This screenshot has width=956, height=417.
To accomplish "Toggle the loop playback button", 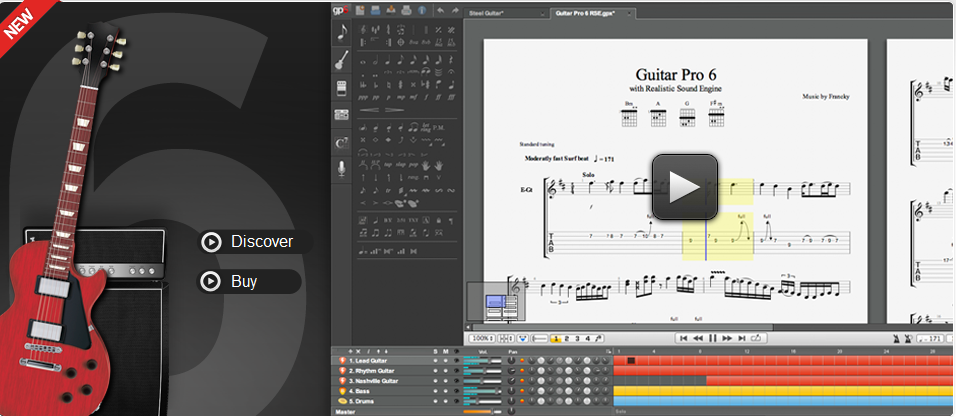I will (x=756, y=338).
